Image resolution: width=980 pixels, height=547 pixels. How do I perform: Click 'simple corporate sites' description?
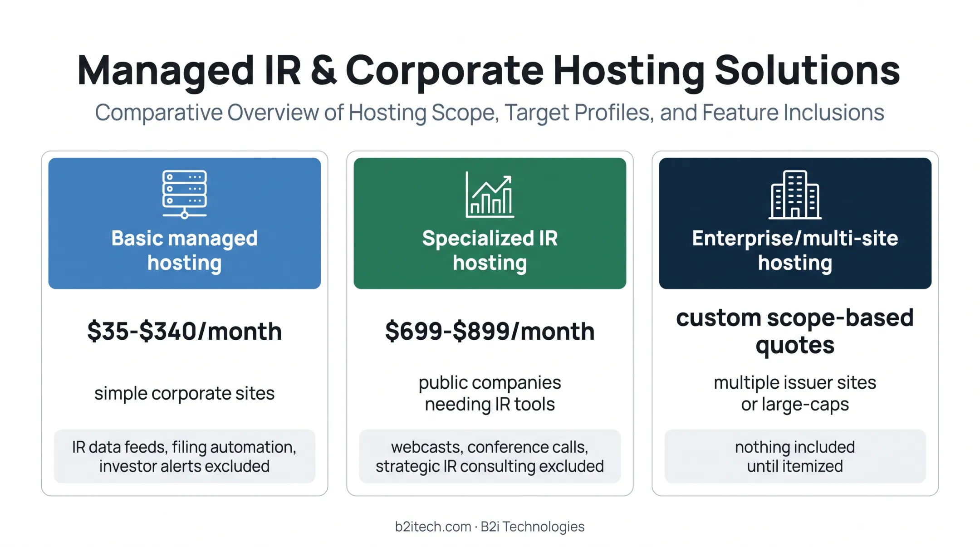(185, 393)
